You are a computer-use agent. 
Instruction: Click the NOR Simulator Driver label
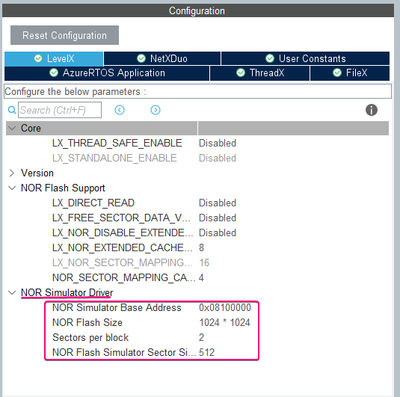tap(67, 293)
